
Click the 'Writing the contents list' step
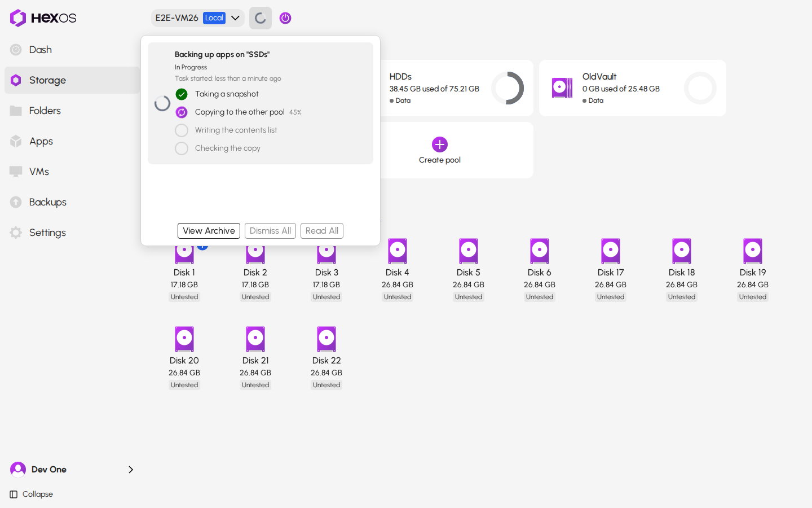click(x=236, y=130)
